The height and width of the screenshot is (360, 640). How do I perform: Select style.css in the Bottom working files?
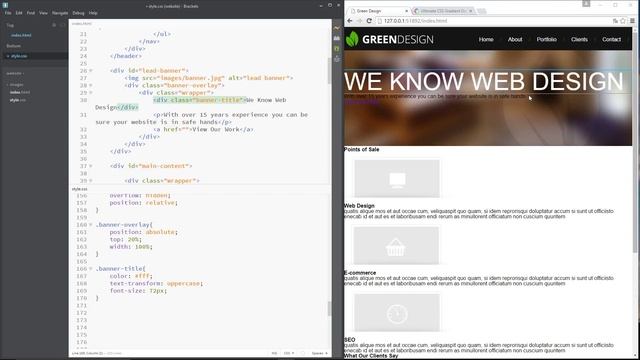pyautogui.click(x=19, y=56)
